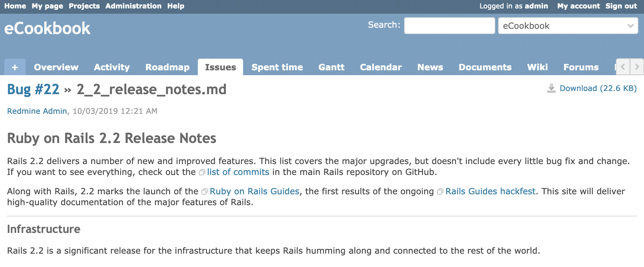Image resolution: width=644 pixels, height=267 pixels.
Task: Click external link icon before list of commits
Action: (202, 172)
